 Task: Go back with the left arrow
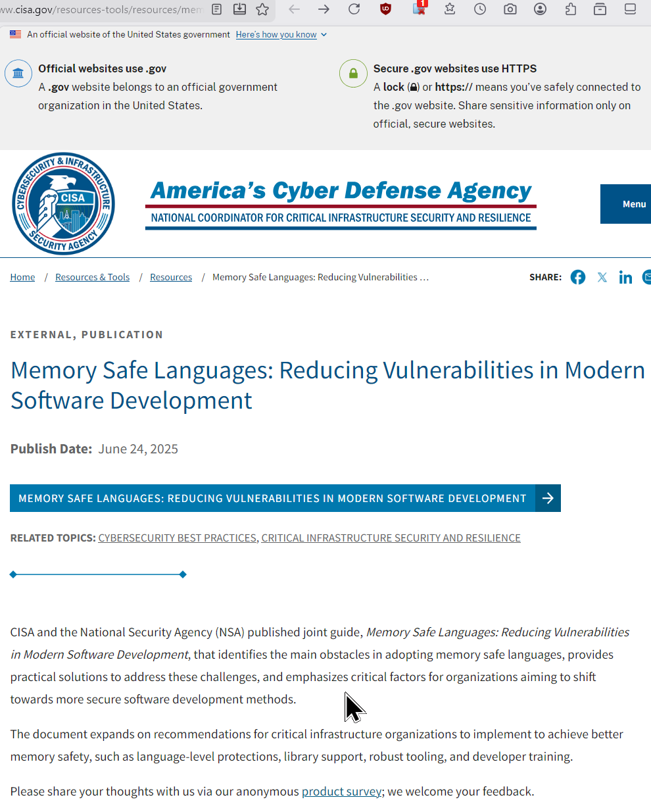pos(294,9)
